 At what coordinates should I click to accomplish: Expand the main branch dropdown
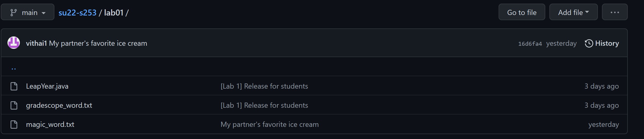28,12
